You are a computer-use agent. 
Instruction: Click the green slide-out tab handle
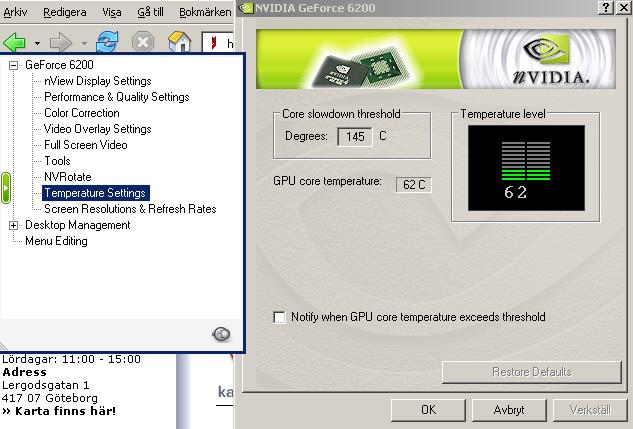6,188
